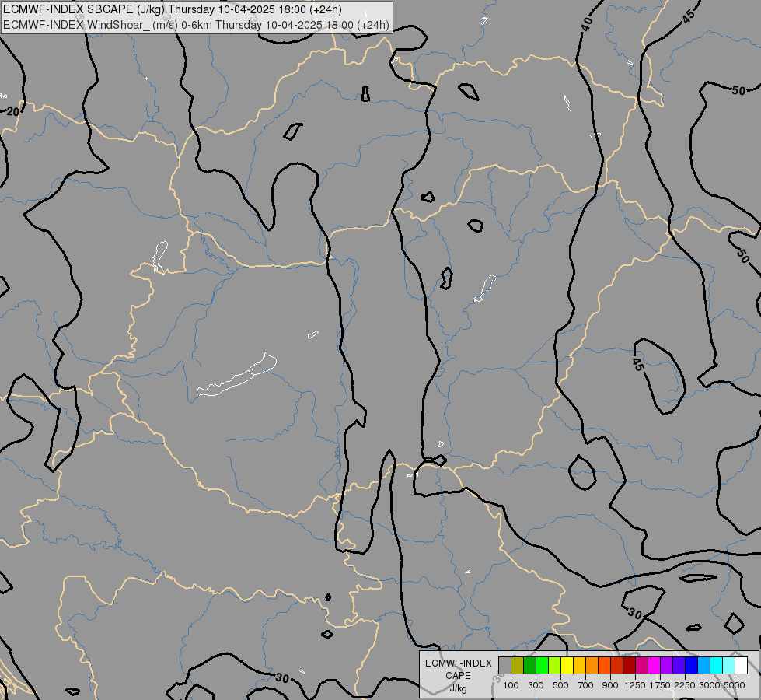Click the bright magenta legend swatch
The image size is (761, 700).
(x=654, y=665)
